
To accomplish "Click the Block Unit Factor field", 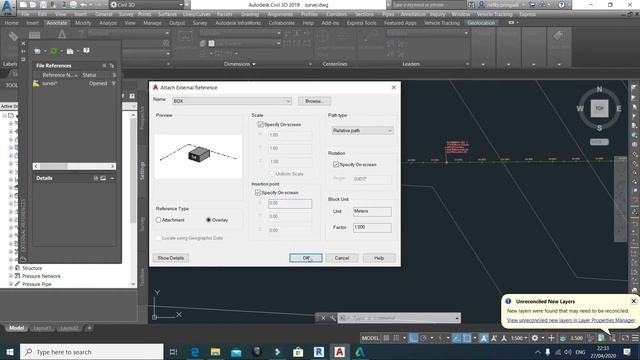I will pos(372,227).
